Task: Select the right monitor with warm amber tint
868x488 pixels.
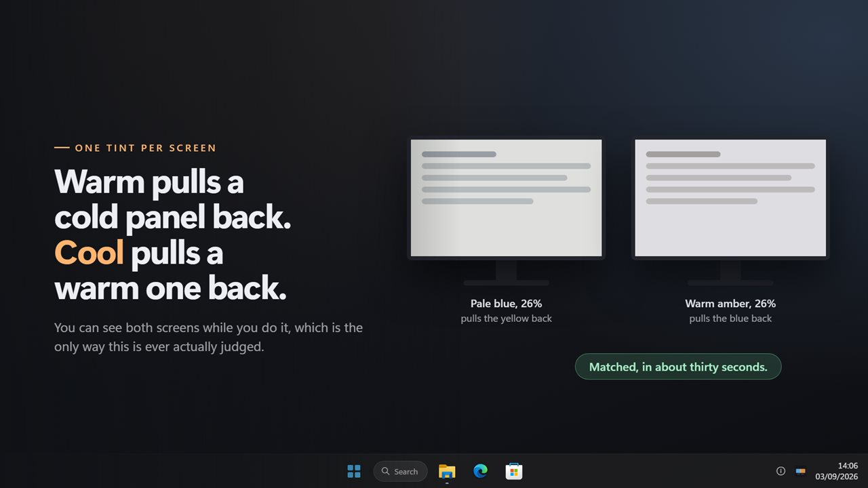Action: [730, 198]
